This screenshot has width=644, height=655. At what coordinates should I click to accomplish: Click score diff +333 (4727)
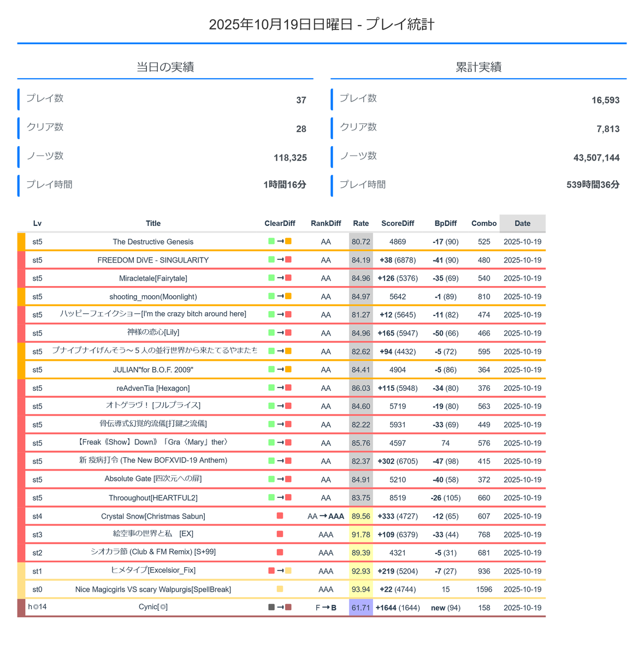tap(398, 516)
